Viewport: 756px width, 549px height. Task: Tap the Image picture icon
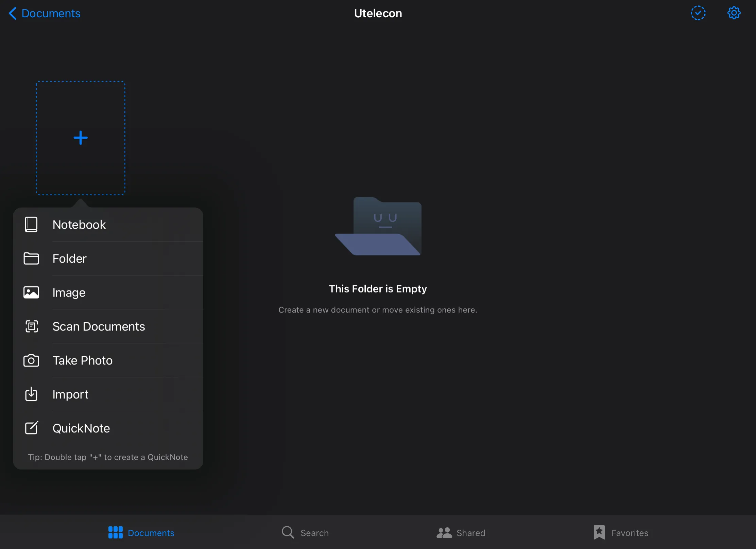coord(31,293)
